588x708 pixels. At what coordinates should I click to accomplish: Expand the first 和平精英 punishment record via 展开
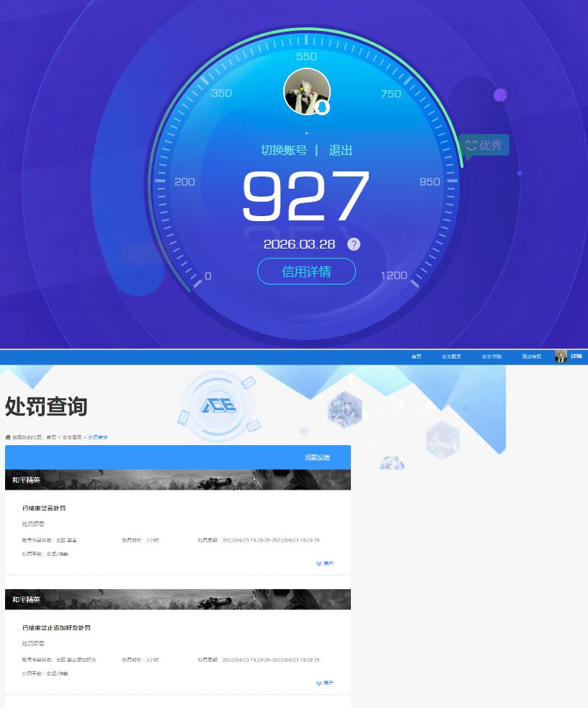click(325, 563)
